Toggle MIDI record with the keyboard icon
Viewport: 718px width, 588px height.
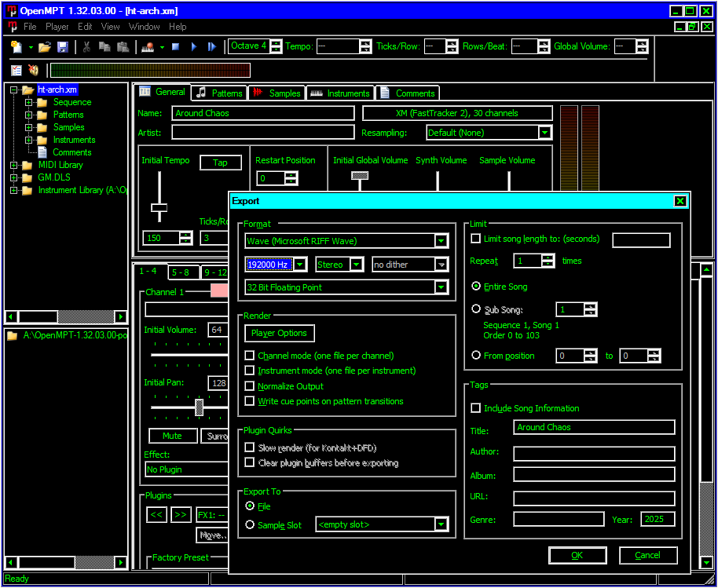[x=148, y=47]
